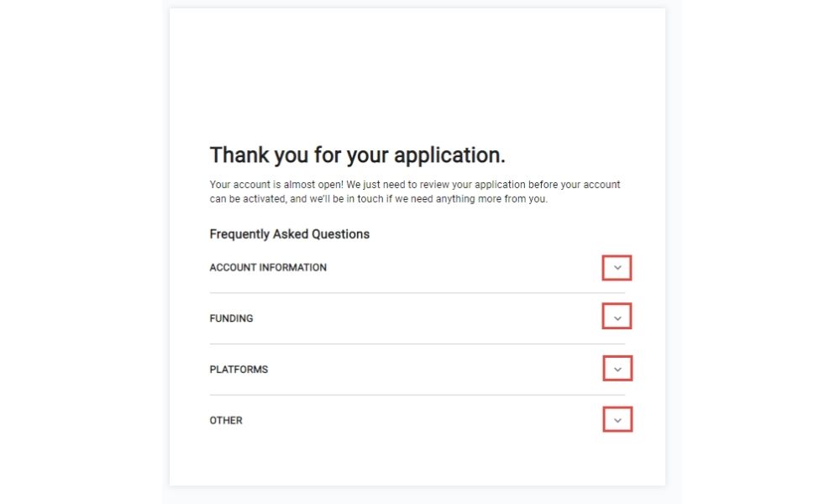Click the word 'Thank' in the main heading
This screenshot has width=840, height=504.
point(239,155)
